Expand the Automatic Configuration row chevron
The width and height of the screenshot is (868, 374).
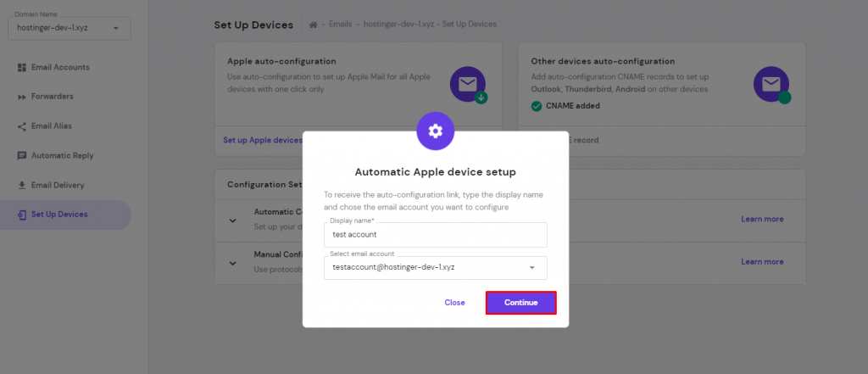[233, 220]
